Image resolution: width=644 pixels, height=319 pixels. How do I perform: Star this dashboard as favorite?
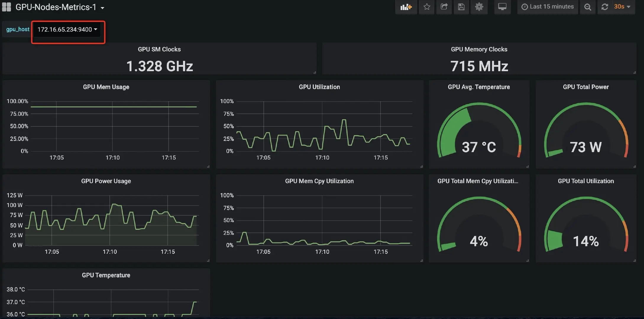click(427, 7)
